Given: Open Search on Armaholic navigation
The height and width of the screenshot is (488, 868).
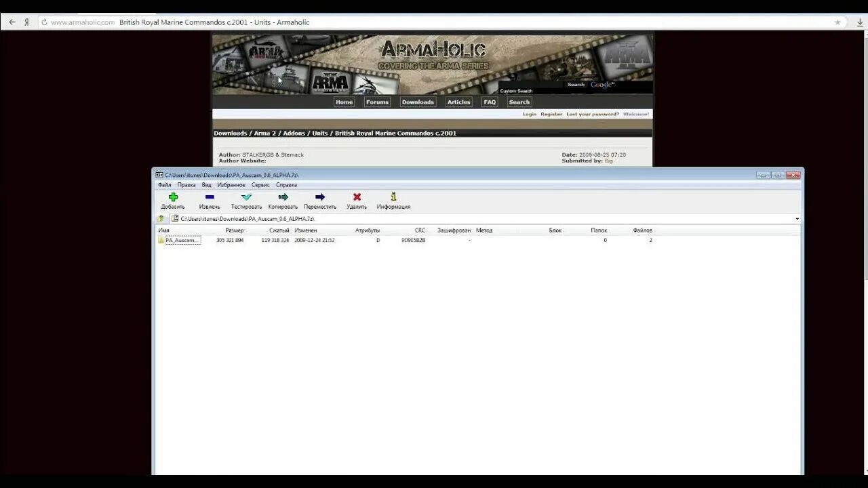Looking at the screenshot, I should click(519, 102).
